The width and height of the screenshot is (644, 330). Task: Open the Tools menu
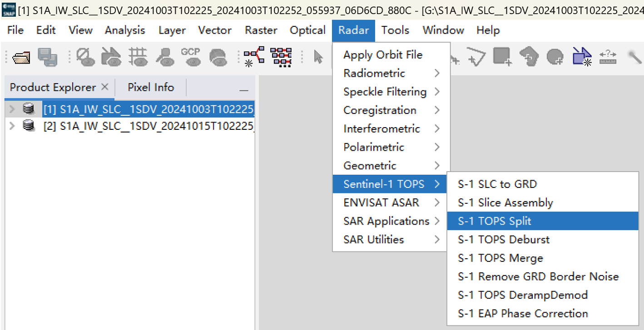[395, 30]
